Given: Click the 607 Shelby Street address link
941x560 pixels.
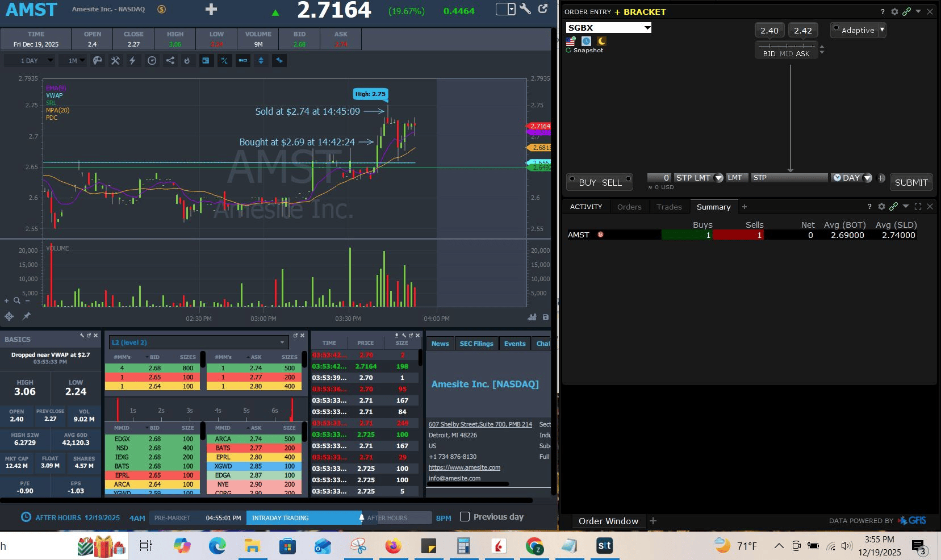Looking at the screenshot, I should [x=480, y=424].
